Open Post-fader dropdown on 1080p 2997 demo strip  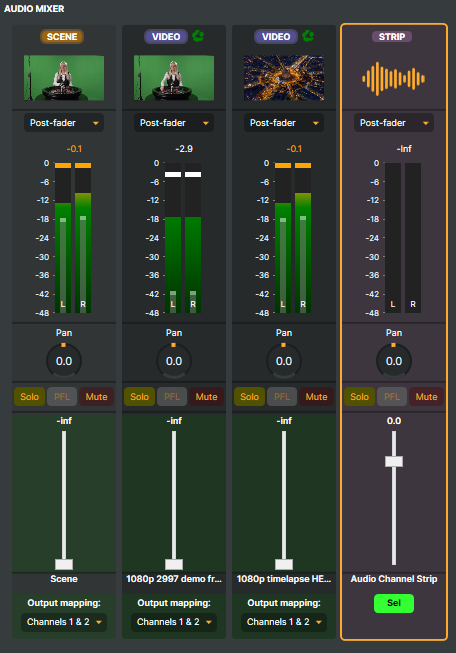coord(174,123)
